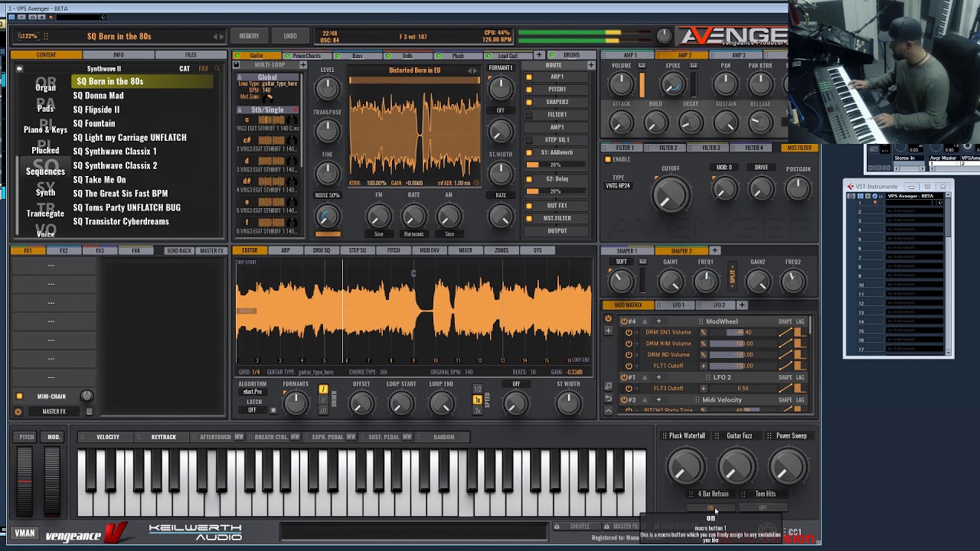Select 2x speed button

tap(477, 410)
